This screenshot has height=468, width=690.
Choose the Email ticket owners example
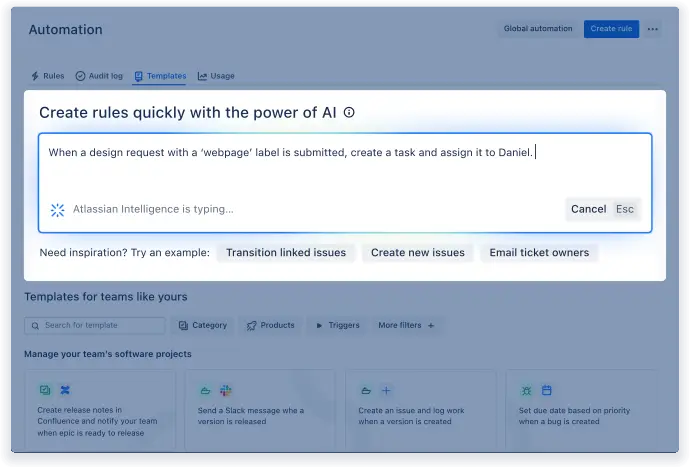pyautogui.click(x=539, y=252)
